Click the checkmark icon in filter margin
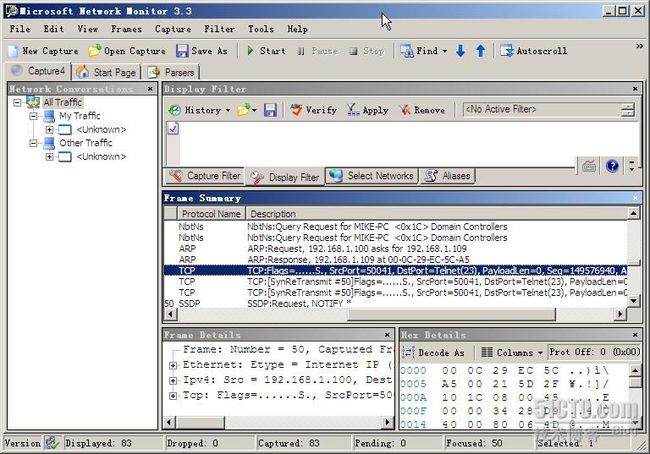 [173, 129]
